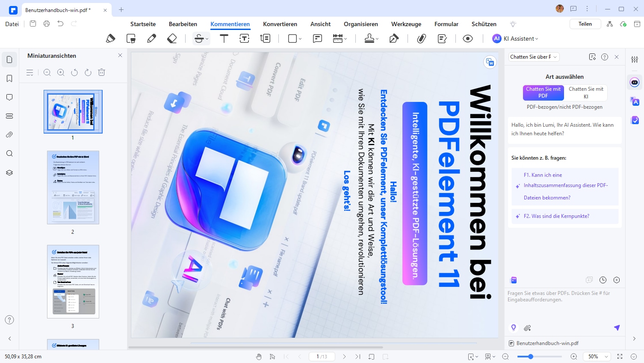Select page 3 thumbnail
The height and width of the screenshot is (363, 644).
click(x=73, y=282)
